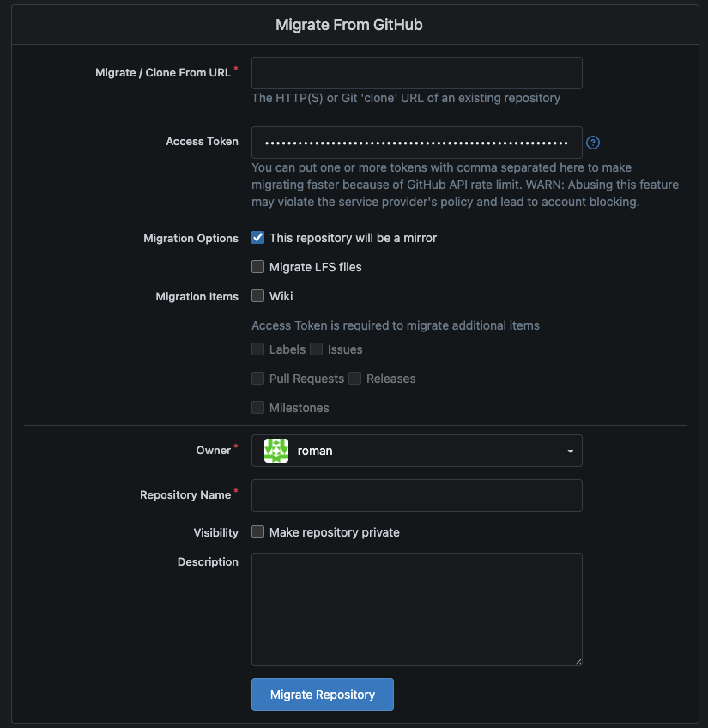Check the Wiki migration item
708x728 pixels.
tap(257, 296)
